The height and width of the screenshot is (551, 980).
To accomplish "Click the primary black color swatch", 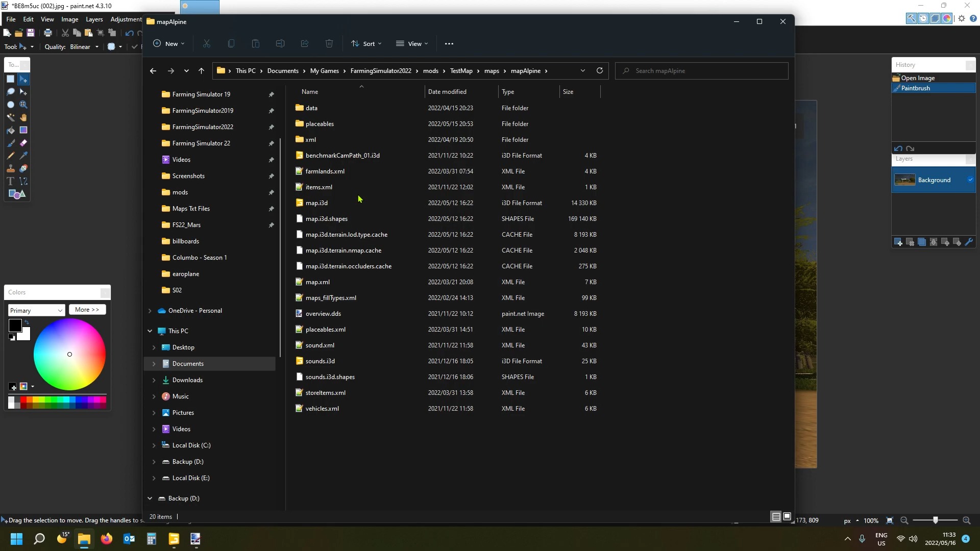I will coord(15,325).
